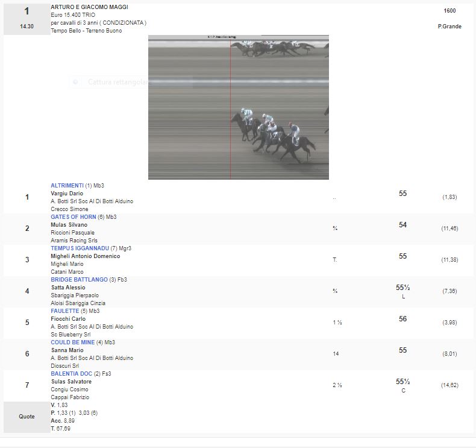Click jockey name Migheli Antonio Domenico

coord(85,256)
